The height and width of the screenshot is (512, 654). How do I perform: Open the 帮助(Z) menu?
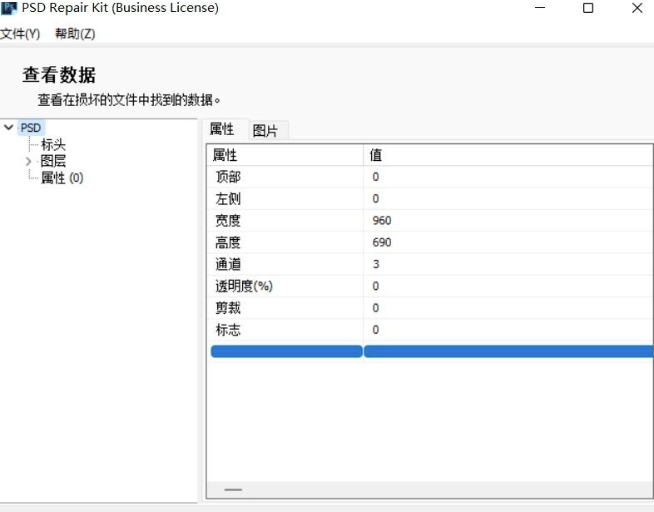point(75,34)
